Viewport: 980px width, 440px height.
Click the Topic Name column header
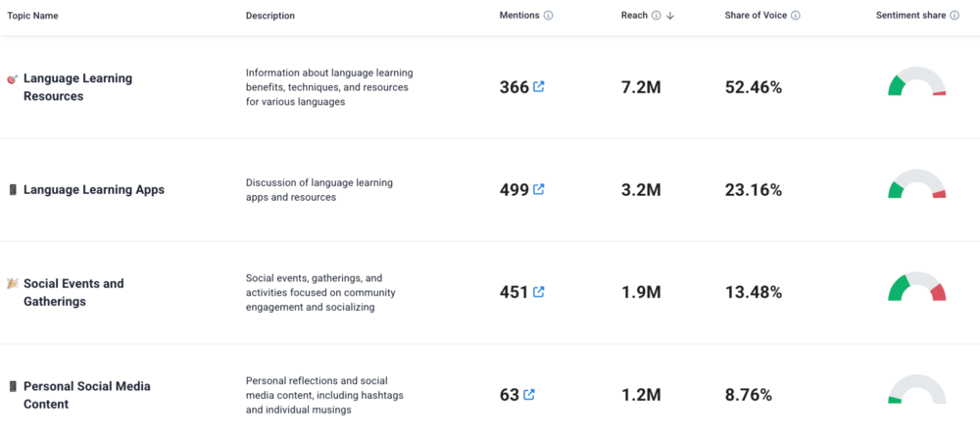click(x=32, y=16)
